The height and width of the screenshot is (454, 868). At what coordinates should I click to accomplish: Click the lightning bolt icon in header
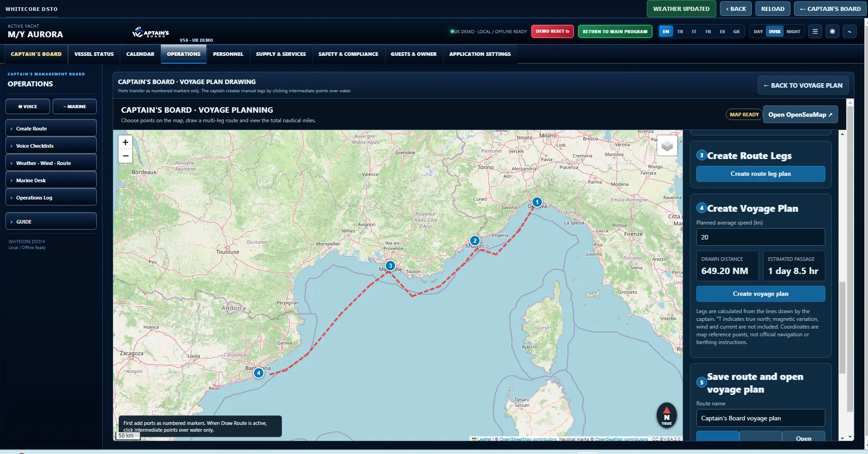pos(849,31)
